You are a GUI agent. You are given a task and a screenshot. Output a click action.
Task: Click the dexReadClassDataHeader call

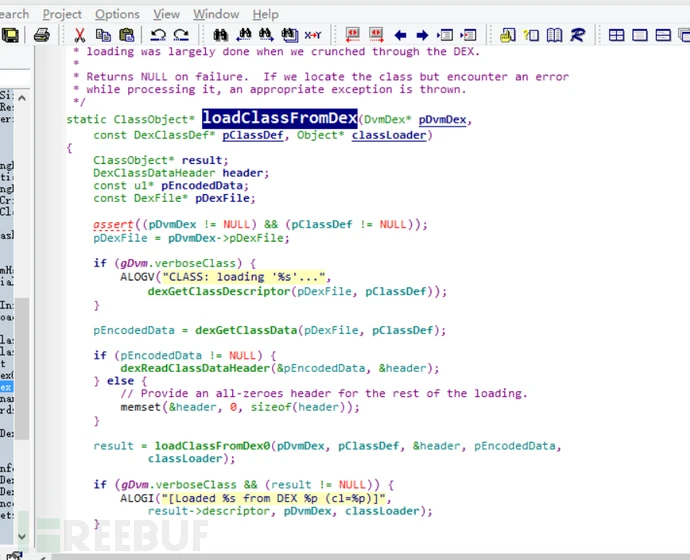tap(195, 368)
